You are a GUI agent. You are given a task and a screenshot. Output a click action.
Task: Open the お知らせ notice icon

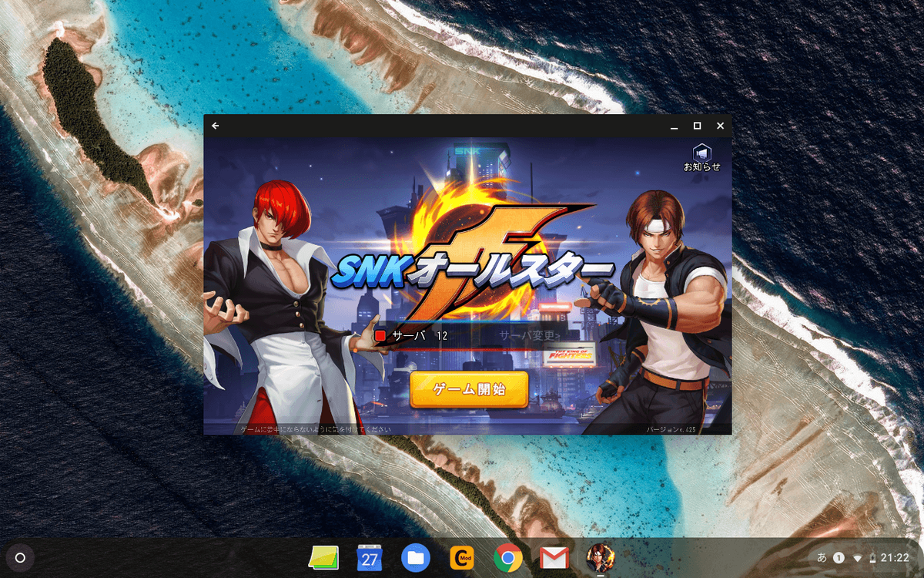[702, 157]
